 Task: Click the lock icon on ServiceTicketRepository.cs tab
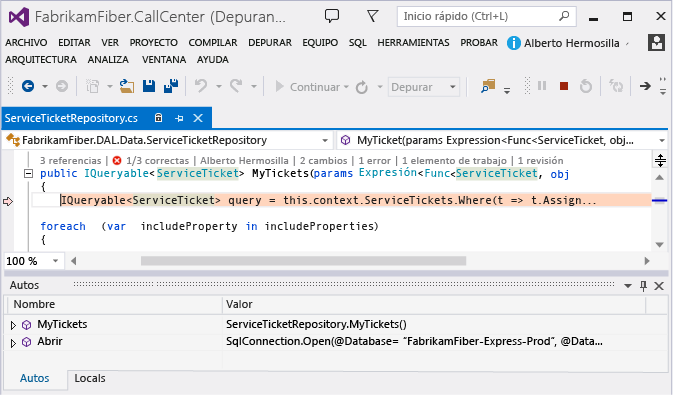158,118
